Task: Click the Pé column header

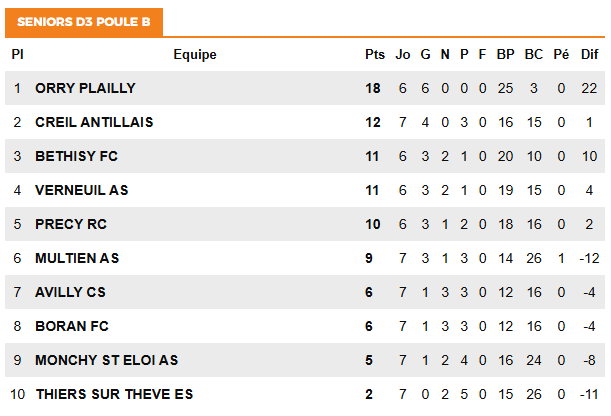Action: (x=561, y=55)
